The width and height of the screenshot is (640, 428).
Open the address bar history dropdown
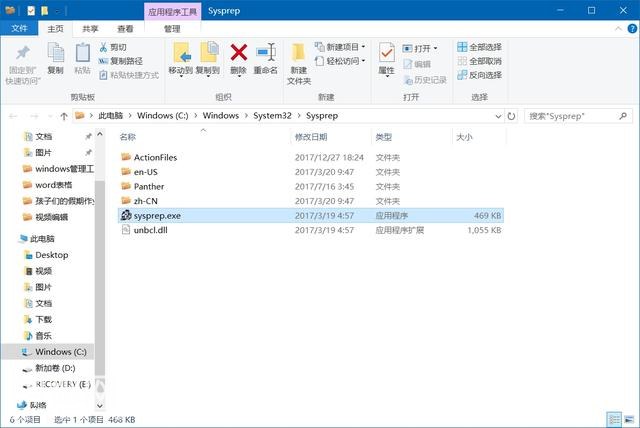tap(498, 116)
